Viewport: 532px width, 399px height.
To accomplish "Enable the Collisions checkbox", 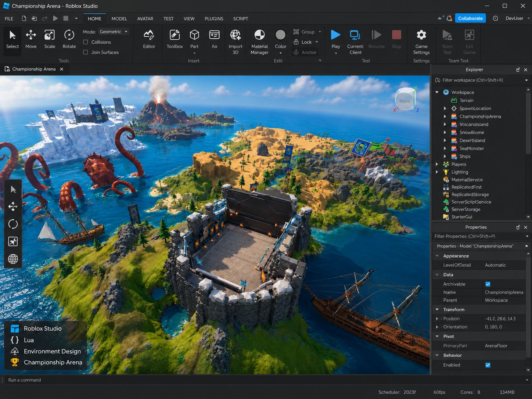I will click(86, 42).
